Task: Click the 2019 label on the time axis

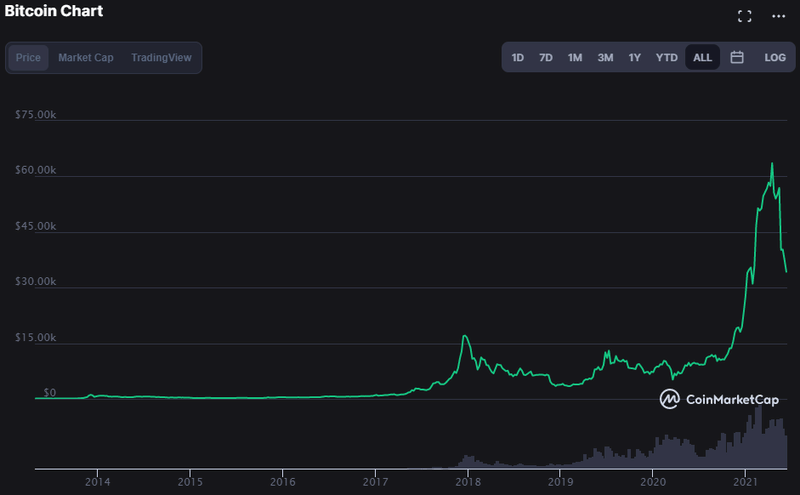Action: click(x=560, y=482)
